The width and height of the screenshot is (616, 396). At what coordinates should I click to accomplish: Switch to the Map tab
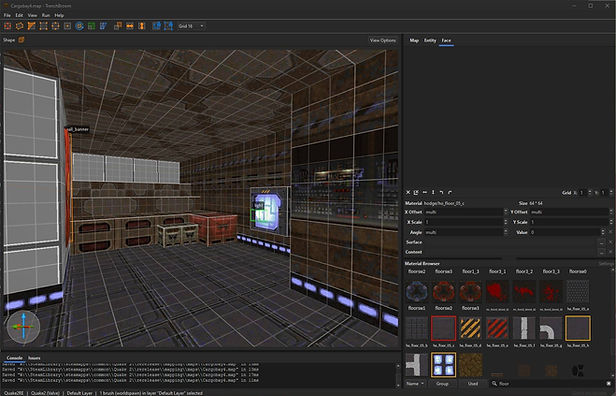414,40
